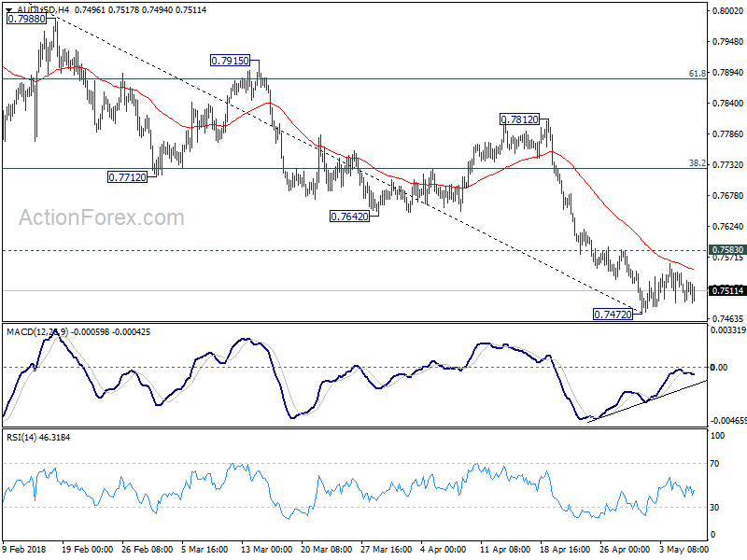747x560 pixels.
Task: Select the 0.76420 price label
Action: [x=349, y=217]
